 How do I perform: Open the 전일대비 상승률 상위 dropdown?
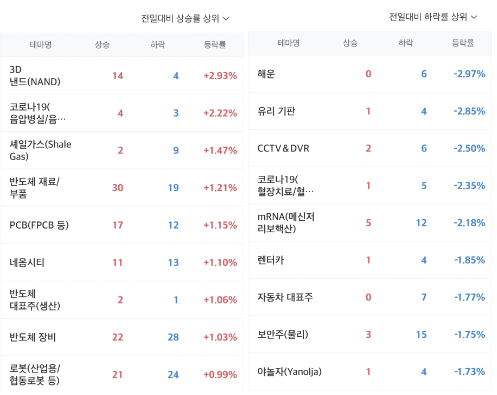[185, 18]
